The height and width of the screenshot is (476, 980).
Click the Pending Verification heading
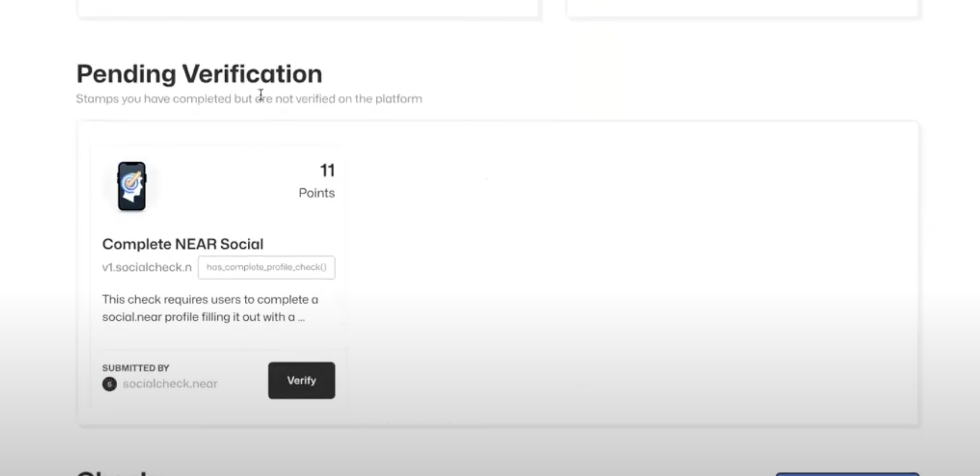coord(199,74)
